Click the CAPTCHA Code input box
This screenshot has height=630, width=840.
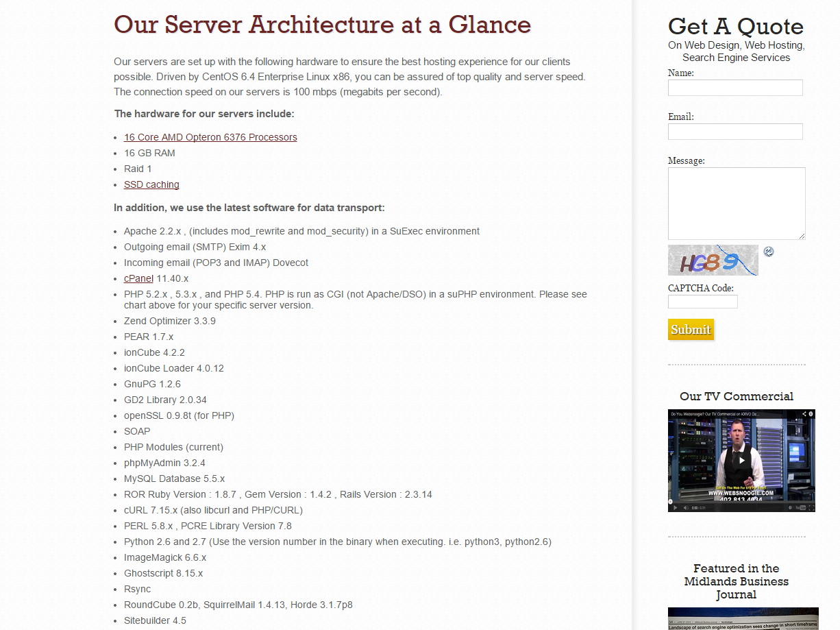pyautogui.click(x=702, y=302)
